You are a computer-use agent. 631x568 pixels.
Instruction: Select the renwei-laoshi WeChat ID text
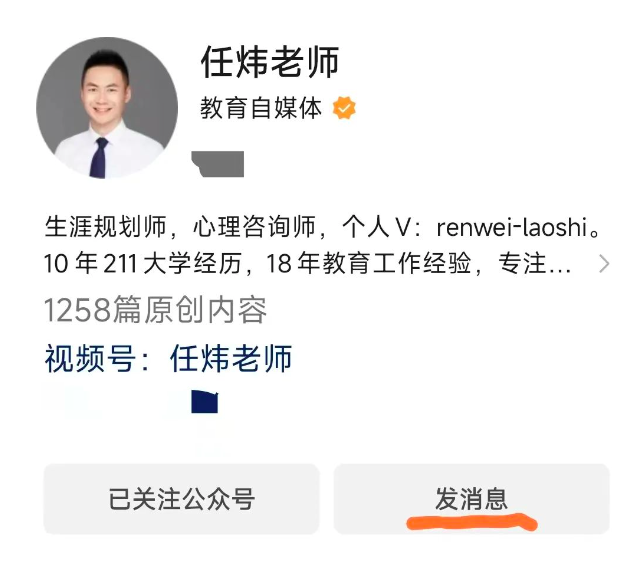tap(512, 227)
